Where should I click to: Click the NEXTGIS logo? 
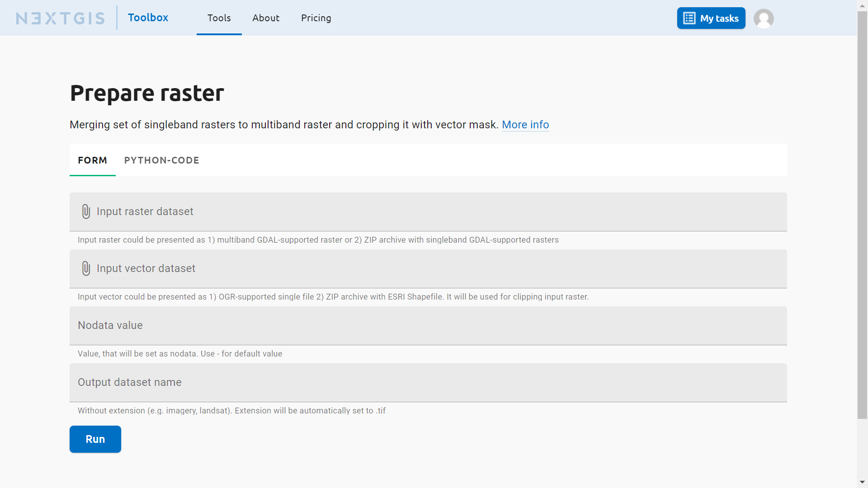coord(60,18)
